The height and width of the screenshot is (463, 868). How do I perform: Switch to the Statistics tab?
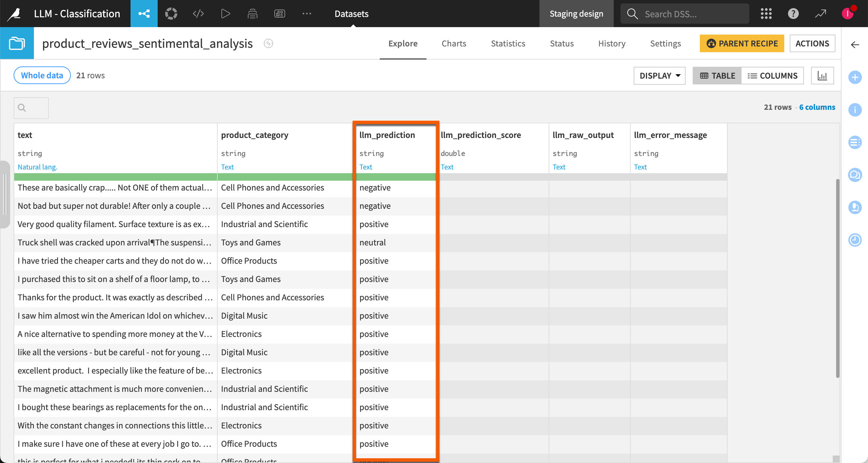[508, 43]
